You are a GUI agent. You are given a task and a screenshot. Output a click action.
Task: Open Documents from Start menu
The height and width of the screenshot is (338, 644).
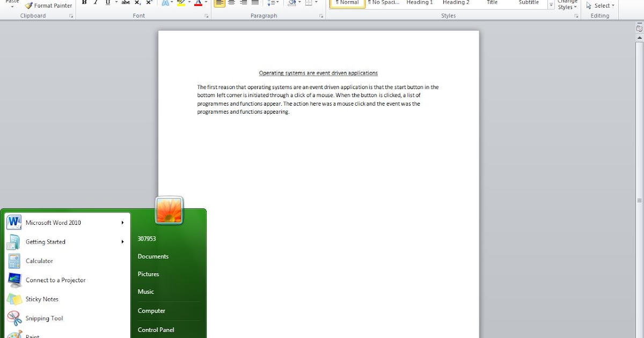coord(153,256)
